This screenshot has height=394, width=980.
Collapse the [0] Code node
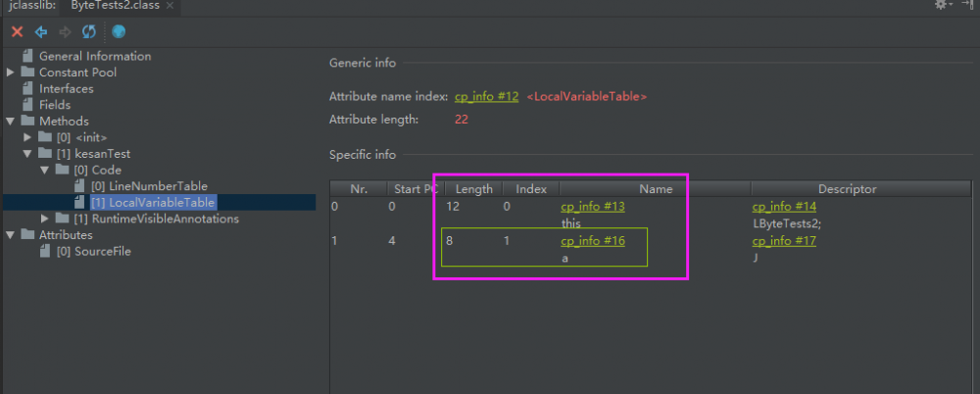coord(45,171)
